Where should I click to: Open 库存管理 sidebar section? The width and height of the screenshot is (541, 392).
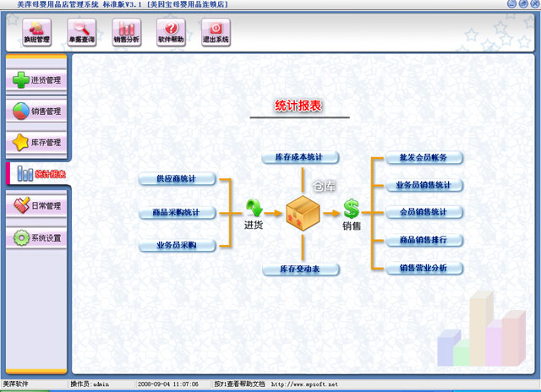coord(36,142)
